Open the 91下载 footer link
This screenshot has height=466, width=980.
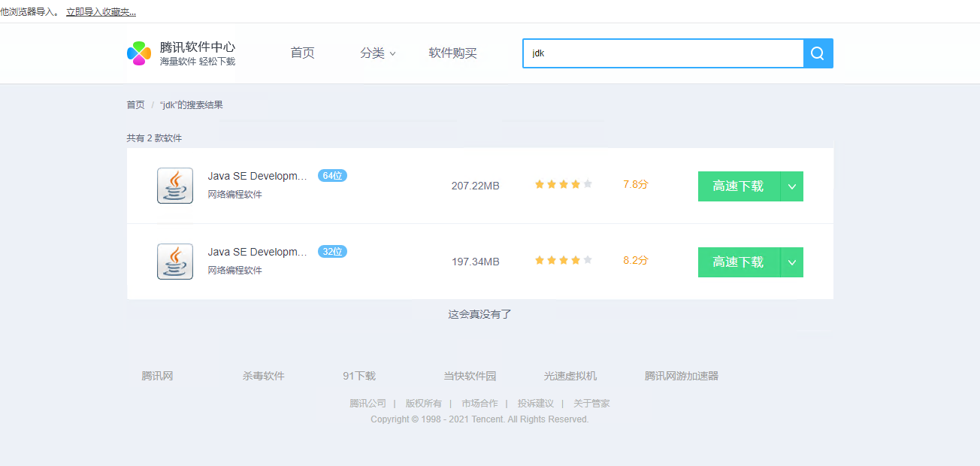(x=359, y=376)
